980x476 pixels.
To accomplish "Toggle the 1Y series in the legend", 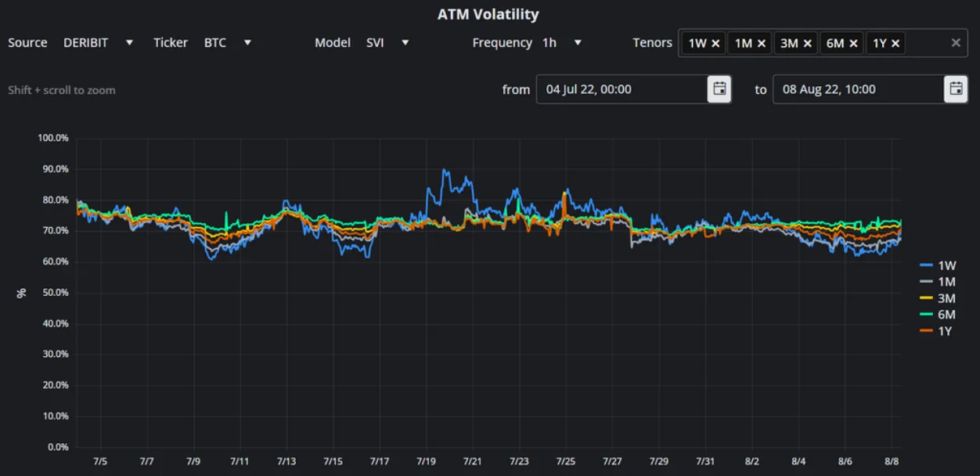I will click(937, 331).
